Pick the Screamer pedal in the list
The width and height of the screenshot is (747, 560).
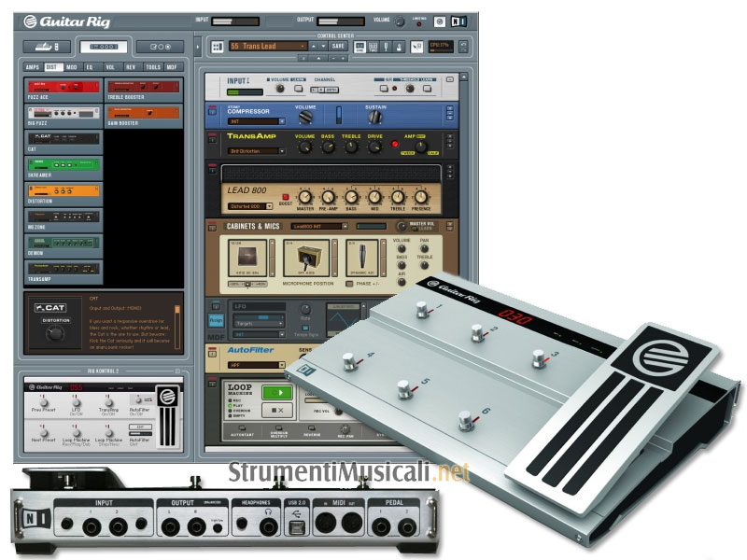point(62,165)
